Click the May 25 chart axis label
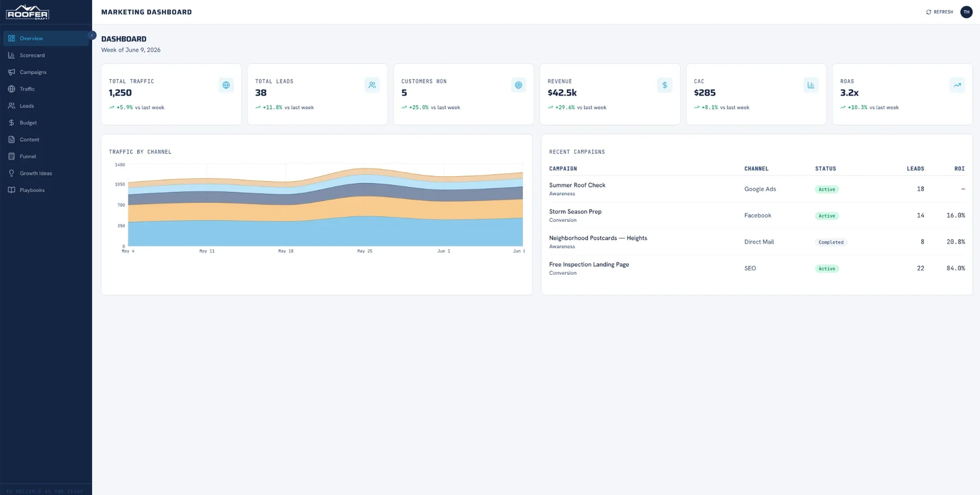This screenshot has height=495, width=980. (365, 251)
